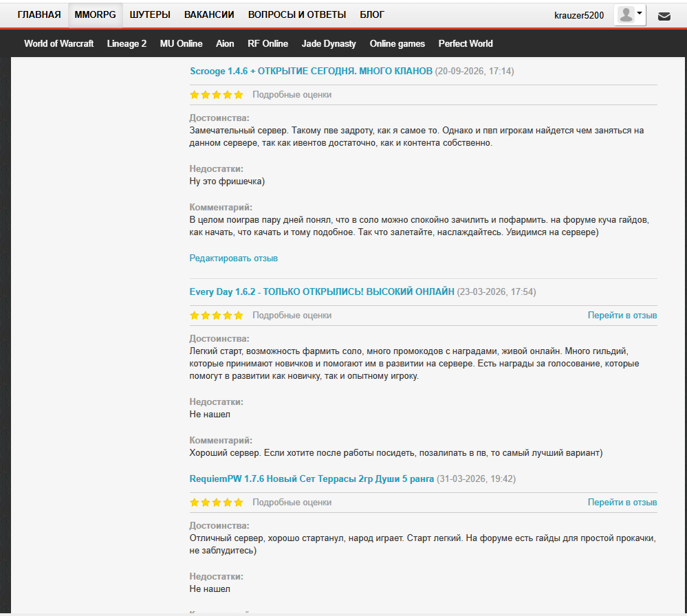Go to the Perfect World category
Image resolution: width=687 pixels, height=616 pixels.
466,44
